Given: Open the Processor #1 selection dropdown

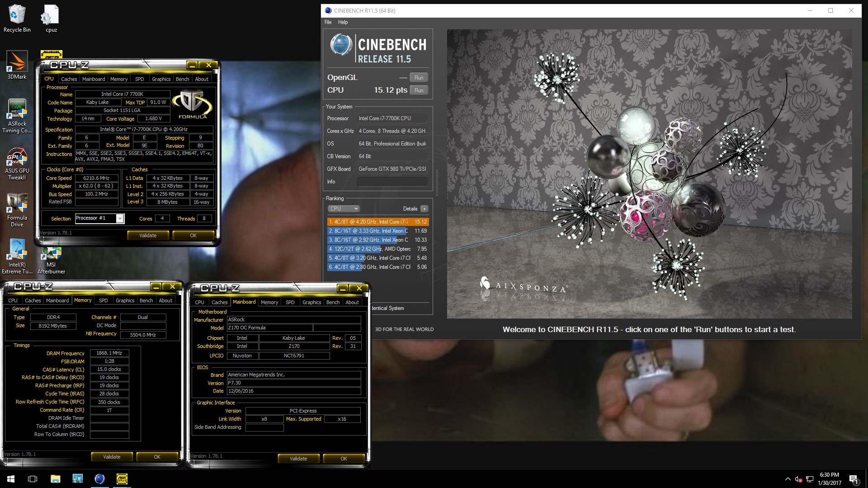Looking at the screenshot, I should (120, 219).
